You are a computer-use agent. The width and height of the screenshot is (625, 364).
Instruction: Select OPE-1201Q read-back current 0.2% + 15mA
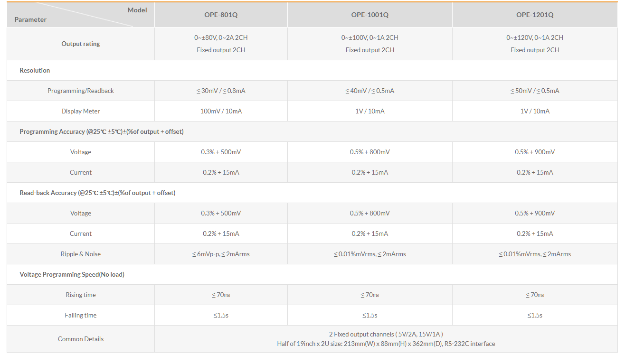[535, 233]
